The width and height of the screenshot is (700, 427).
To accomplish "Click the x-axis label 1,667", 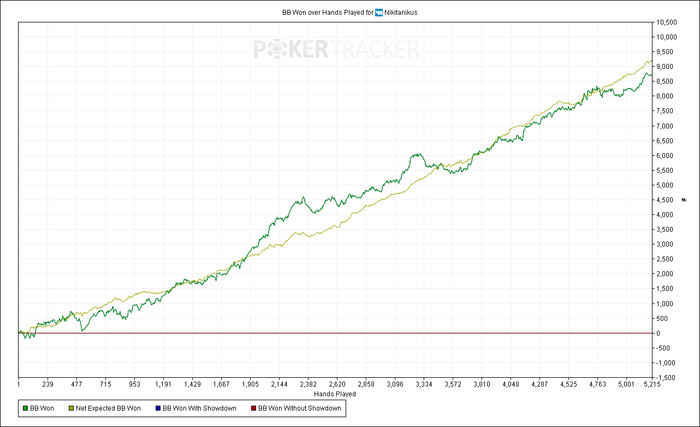I will tap(221, 384).
